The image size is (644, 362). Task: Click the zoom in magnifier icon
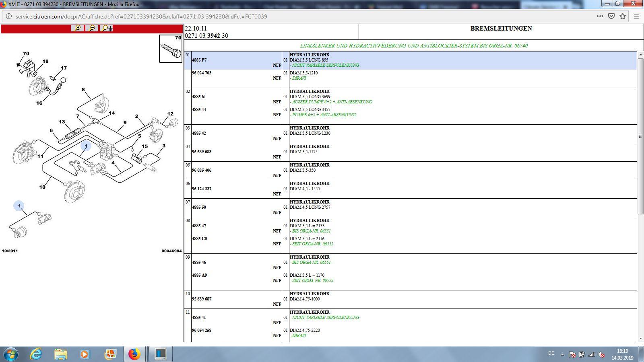(77, 28)
